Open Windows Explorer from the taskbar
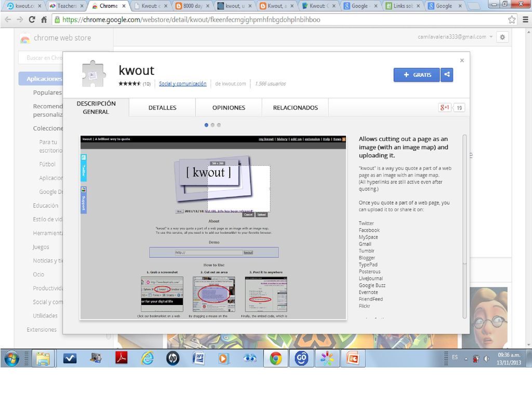 click(43, 358)
